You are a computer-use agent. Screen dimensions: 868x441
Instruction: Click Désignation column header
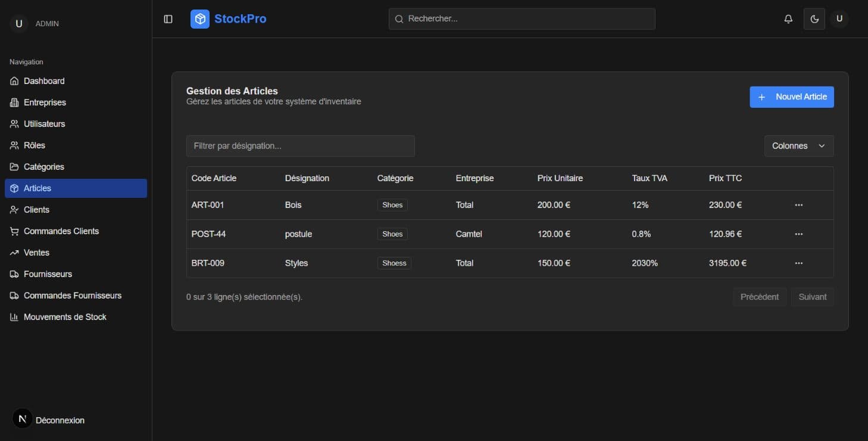(x=307, y=178)
